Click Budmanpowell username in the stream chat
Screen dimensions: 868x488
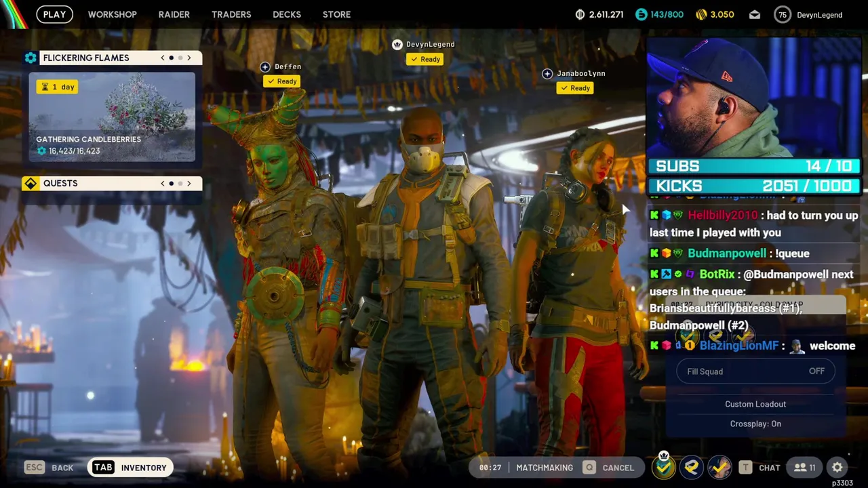tap(727, 253)
